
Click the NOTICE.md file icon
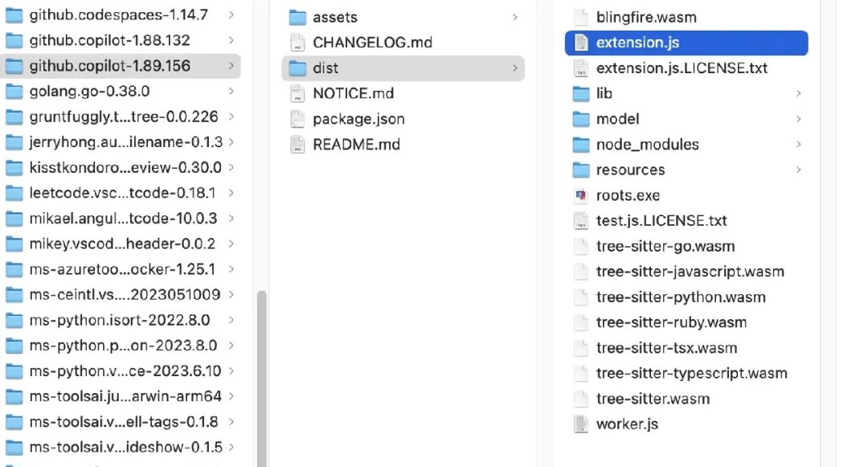[298, 93]
